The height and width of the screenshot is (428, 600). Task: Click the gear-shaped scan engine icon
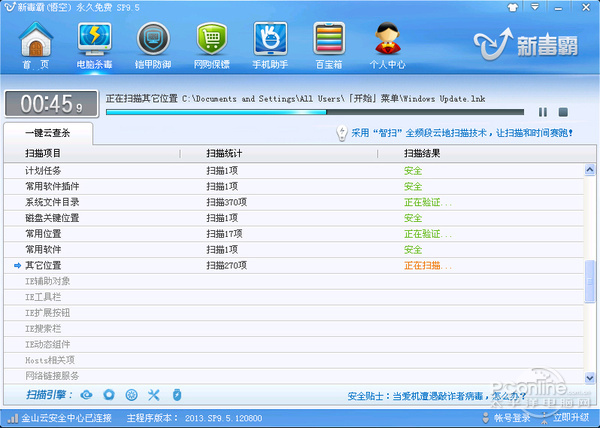(132, 395)
